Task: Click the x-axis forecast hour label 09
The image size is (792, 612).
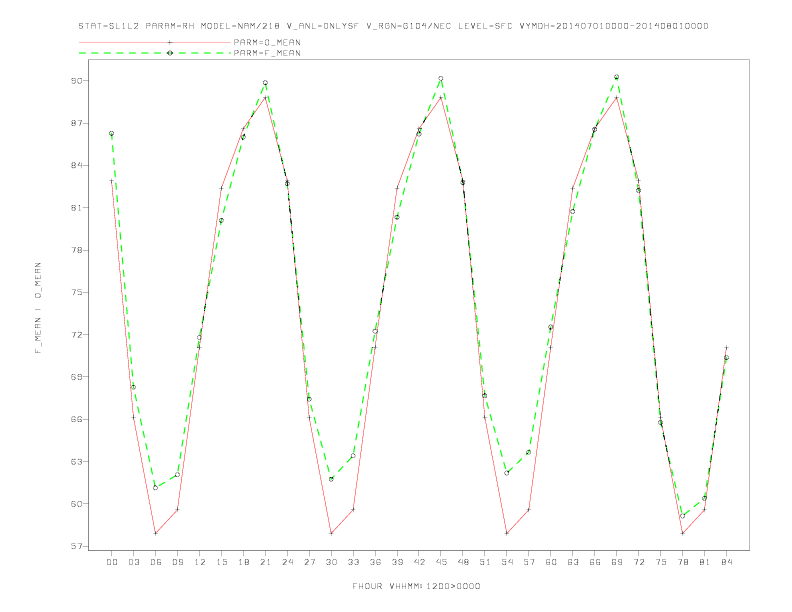Action: 177,562
